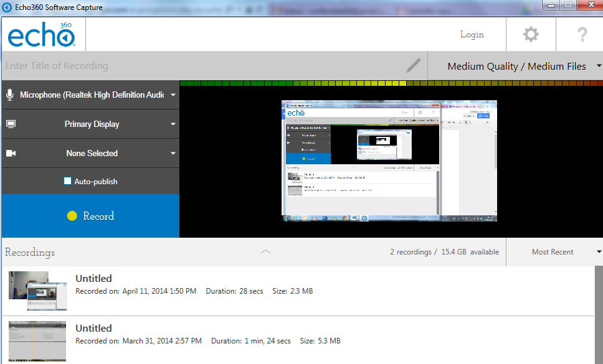Open help with the question mark icon
This screenshot has height=364, width=603.
point(582,34)
